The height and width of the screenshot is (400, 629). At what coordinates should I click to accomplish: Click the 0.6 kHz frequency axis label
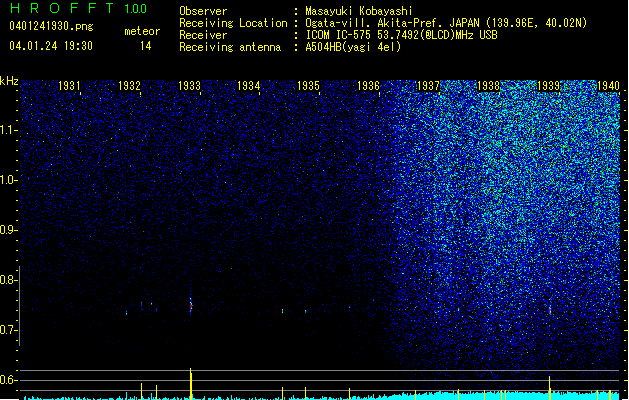coord(8,380)
